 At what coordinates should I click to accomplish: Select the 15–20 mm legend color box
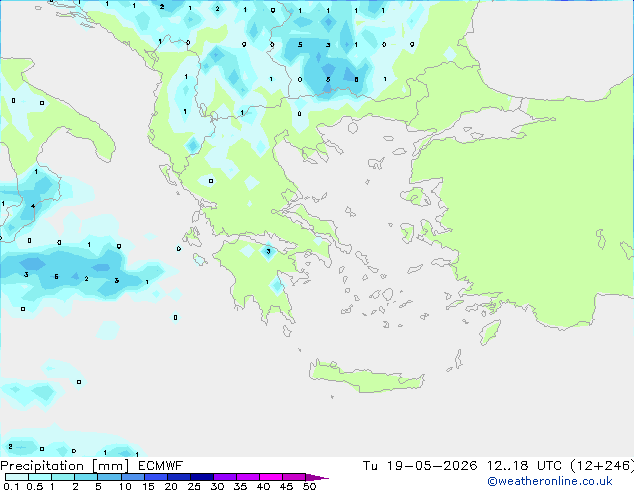coord(156,477)
